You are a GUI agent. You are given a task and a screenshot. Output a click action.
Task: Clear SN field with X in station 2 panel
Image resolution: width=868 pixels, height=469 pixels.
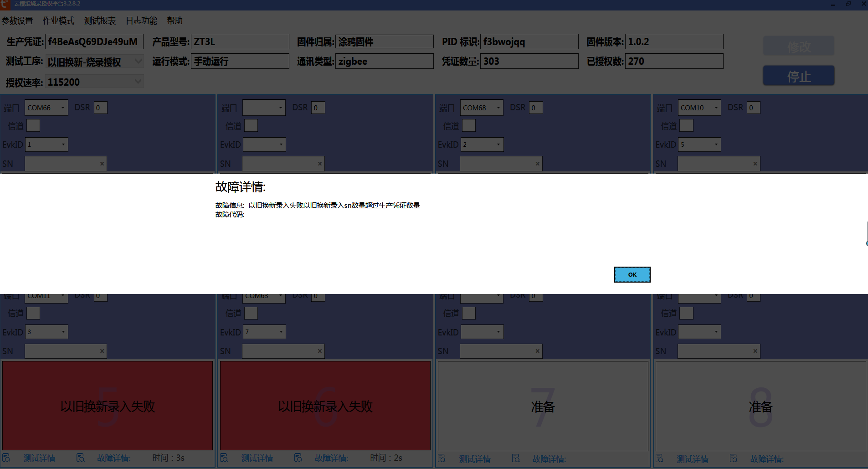coord(320,164)
